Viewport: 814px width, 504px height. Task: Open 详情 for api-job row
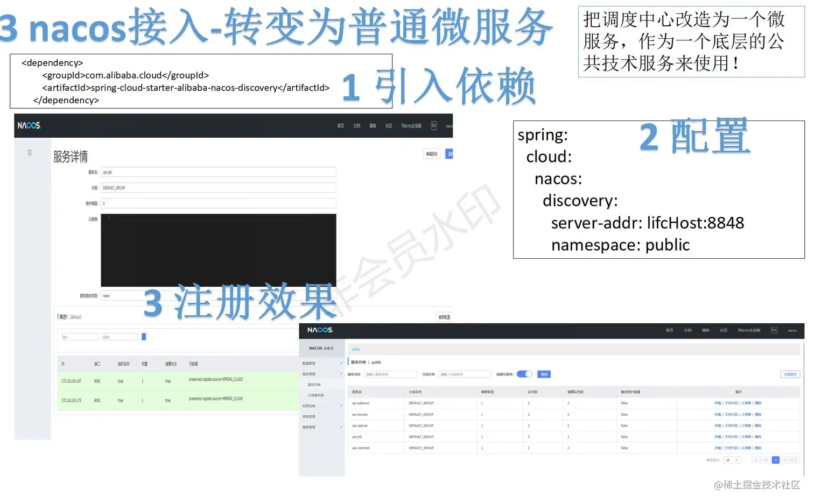(718, 437)
